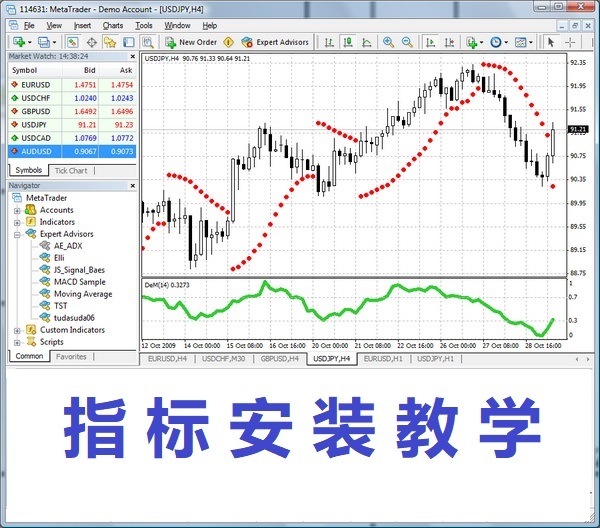The image size is (600, 528).
Task: Open the Profiles toolbar icon
Action: coord(44,42)
